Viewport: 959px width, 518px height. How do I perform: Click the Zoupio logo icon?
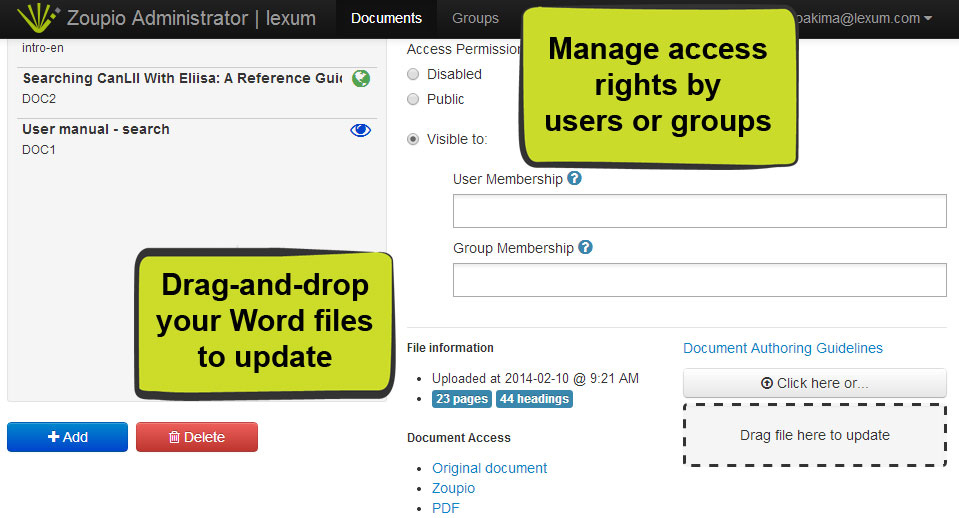(x=38, y=18)
